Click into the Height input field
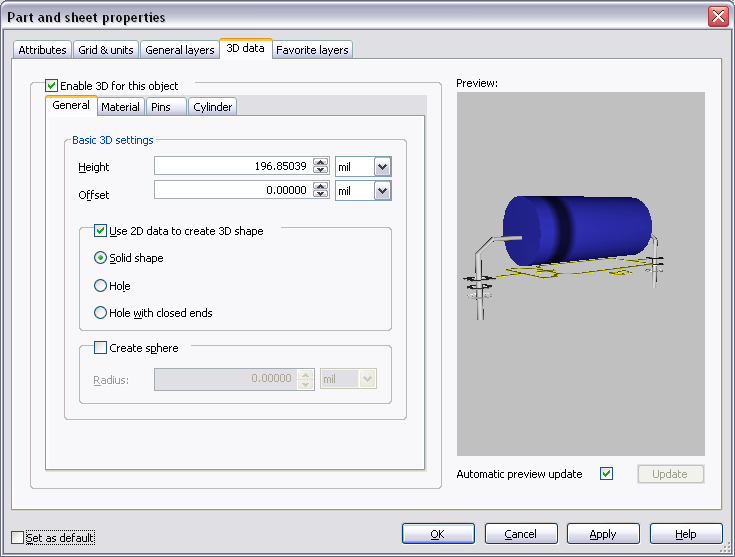 coord(232,167)
